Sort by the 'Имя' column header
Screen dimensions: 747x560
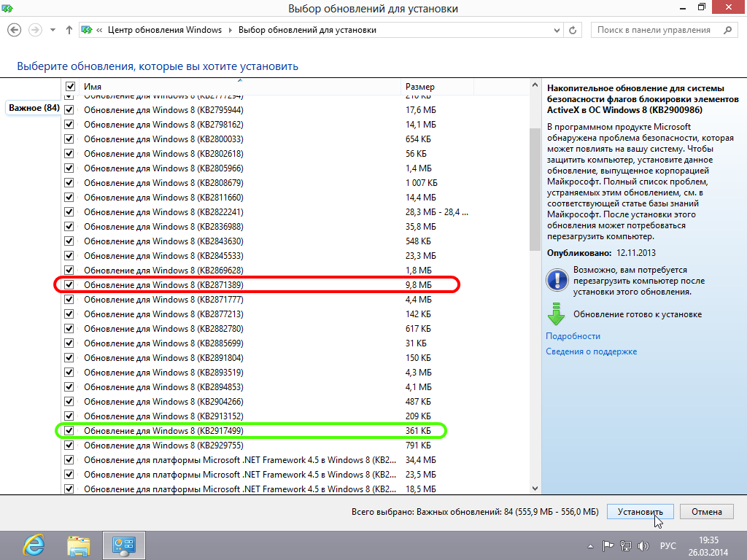241,87
